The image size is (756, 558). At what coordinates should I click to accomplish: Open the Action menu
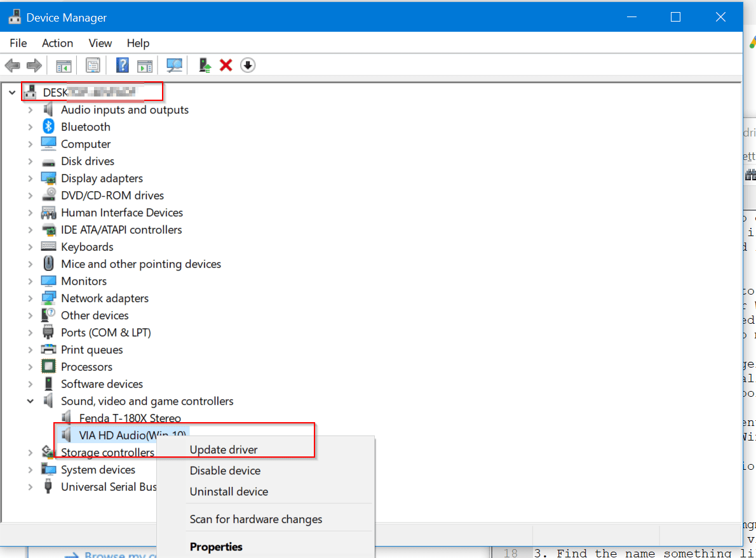pyautogui.click(x=57, y=43)
